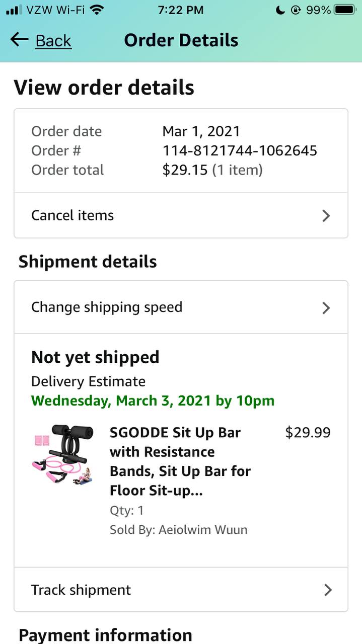Screen dimensions: 362x644
Task: Open Track shipment row
Action: (x=81, y=590)
